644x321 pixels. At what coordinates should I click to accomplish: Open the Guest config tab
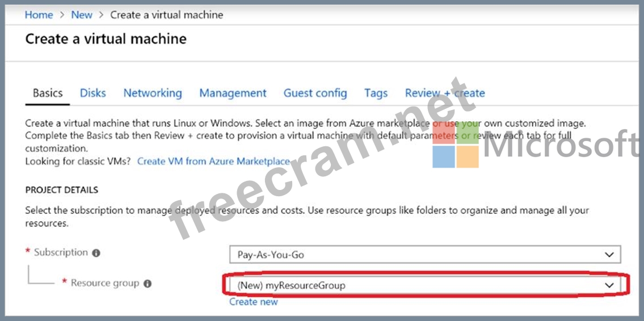pyautogui.click(x=315, y=93)
